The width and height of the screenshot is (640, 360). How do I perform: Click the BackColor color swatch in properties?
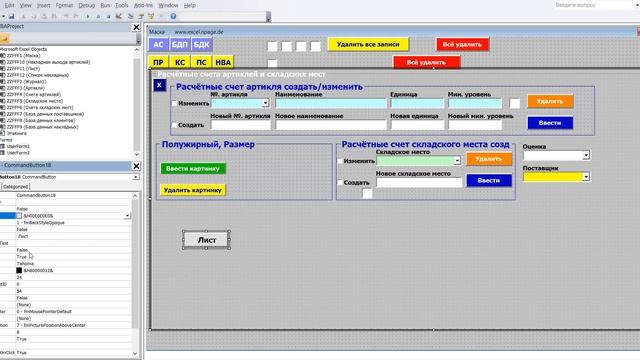[19, 216]
